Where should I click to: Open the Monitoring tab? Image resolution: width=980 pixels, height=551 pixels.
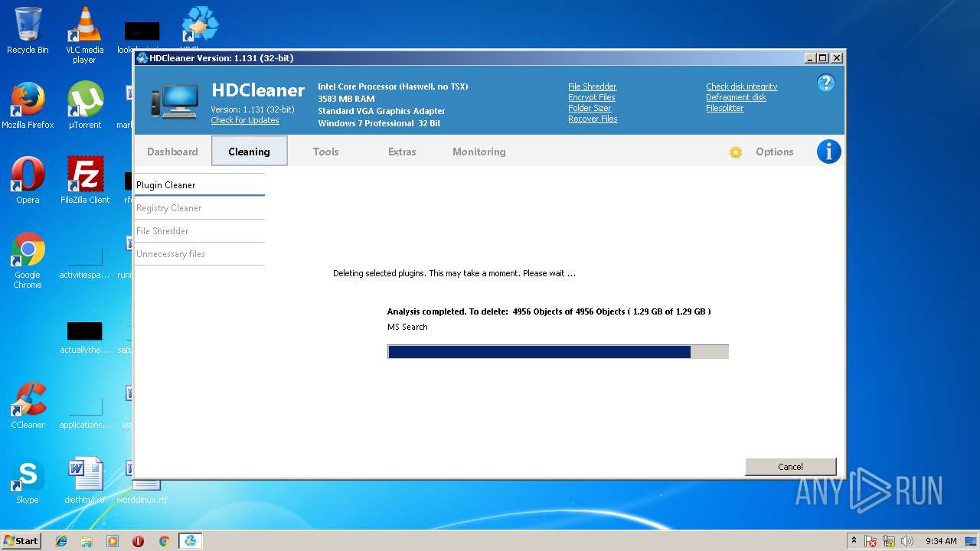point(479,152)
